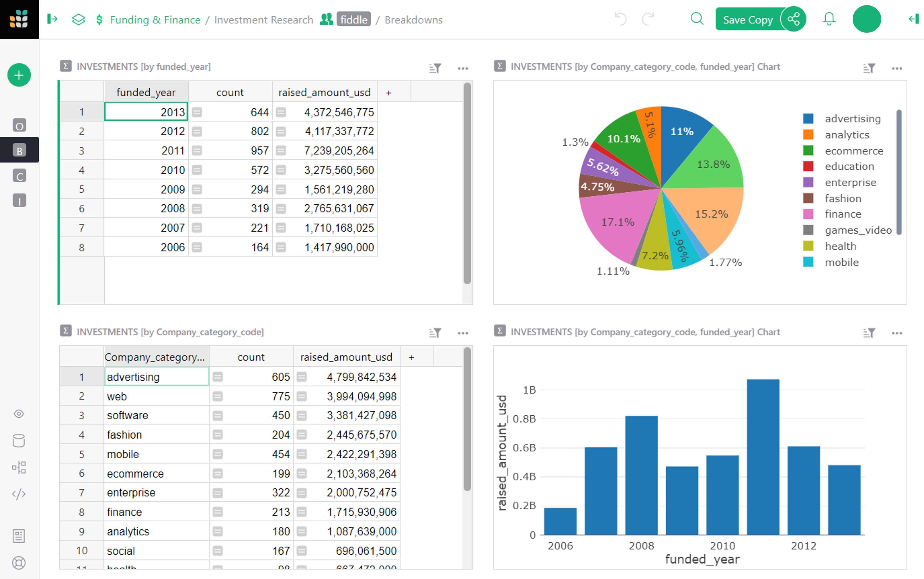Switch to page C in the sidebar
Screen dimensions: 924x579
click(19, 176)
